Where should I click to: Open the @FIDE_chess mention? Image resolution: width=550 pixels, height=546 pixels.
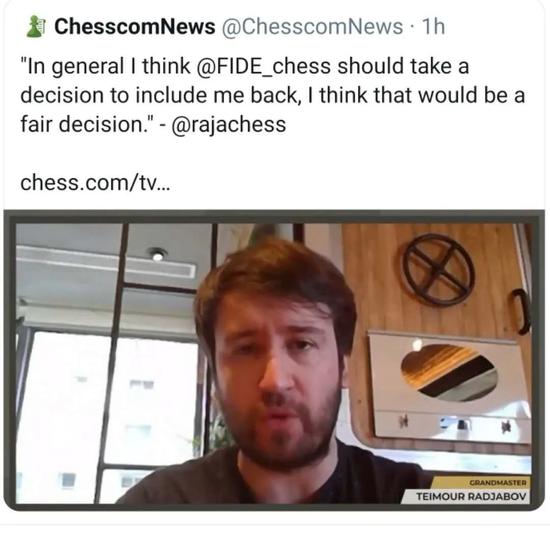point(264,67)
